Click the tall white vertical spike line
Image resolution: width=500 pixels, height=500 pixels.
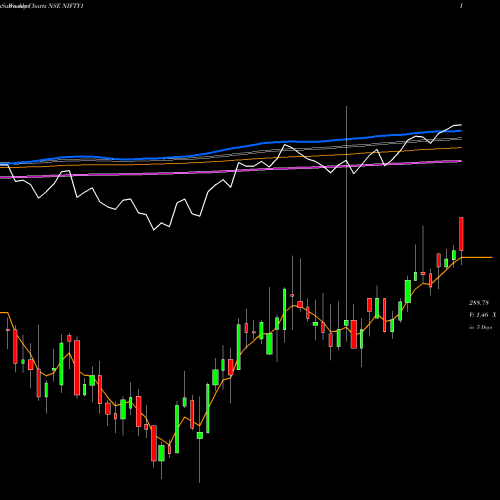point(346,213)
